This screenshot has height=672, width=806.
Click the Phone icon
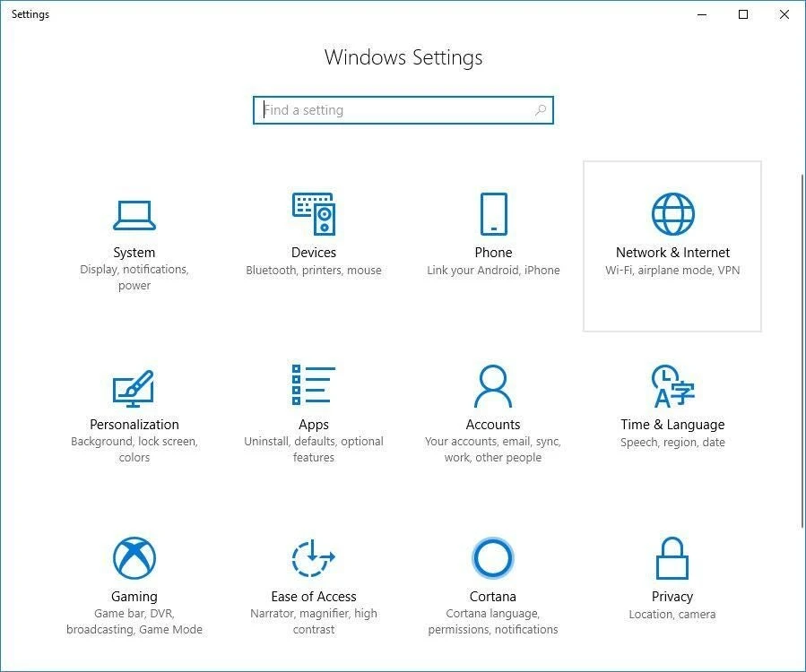[493, 214]
